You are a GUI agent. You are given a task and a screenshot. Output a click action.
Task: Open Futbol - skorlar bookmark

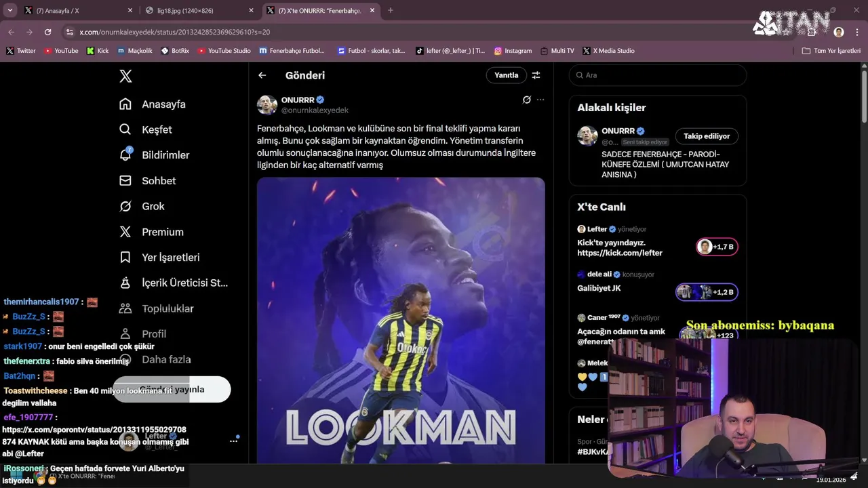click(x=372, y=51)
